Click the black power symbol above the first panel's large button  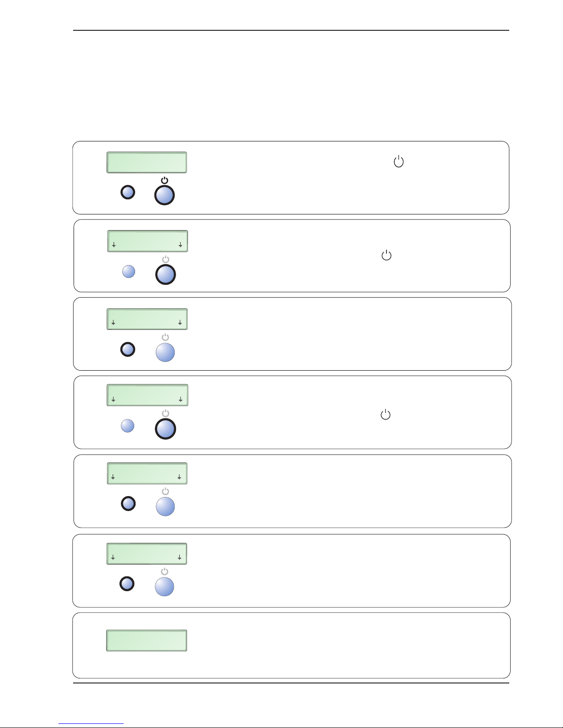165,180
